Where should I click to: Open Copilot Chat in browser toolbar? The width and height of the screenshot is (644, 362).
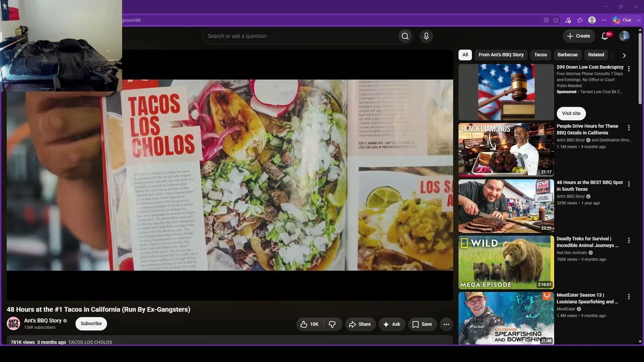click(622, 20)
